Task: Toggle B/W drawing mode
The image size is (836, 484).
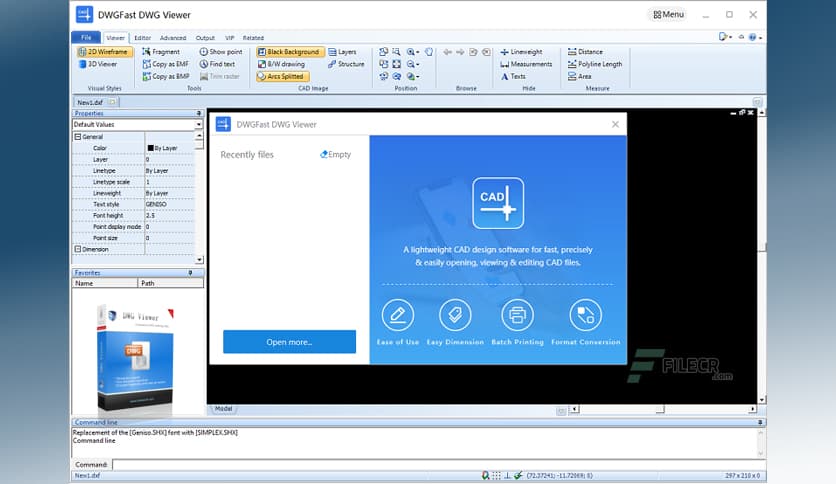Action: coord(282,64)
